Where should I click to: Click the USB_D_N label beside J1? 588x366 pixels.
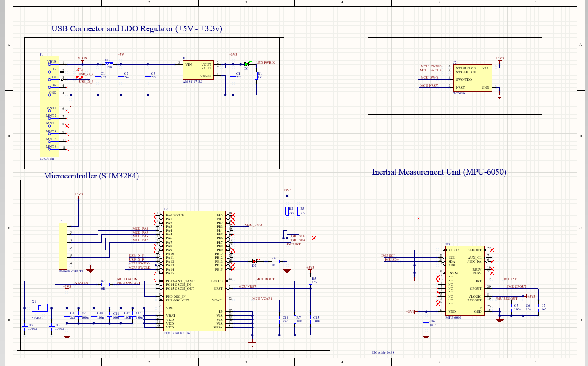(86, 74)
